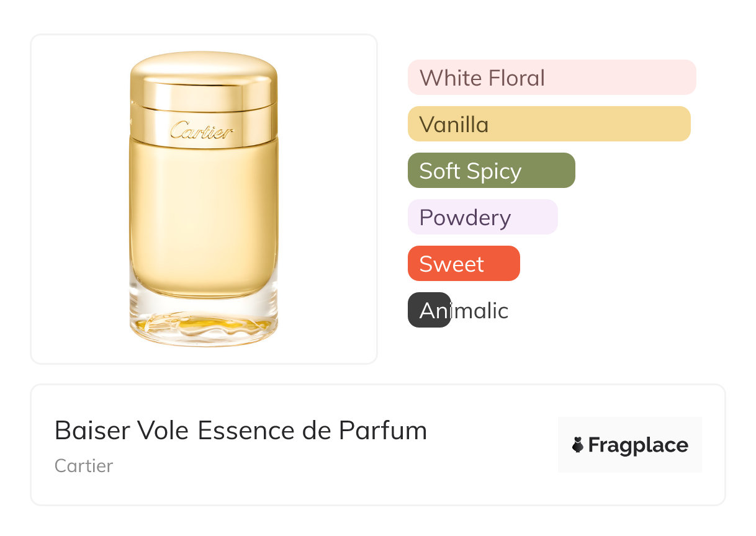Click the orange Sweet accord bar
Image resolution: width=756 pixels, height=536 pixels.
(463, 264)
